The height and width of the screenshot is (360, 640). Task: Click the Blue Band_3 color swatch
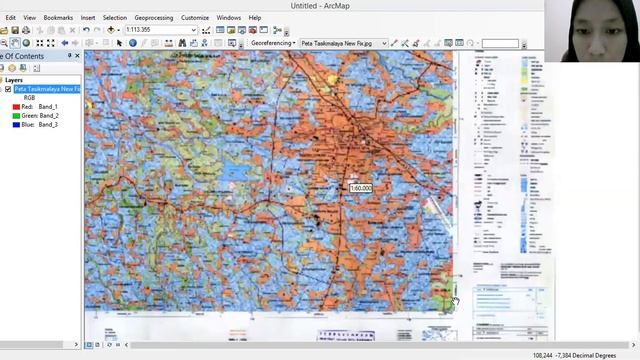click(16, 125)
